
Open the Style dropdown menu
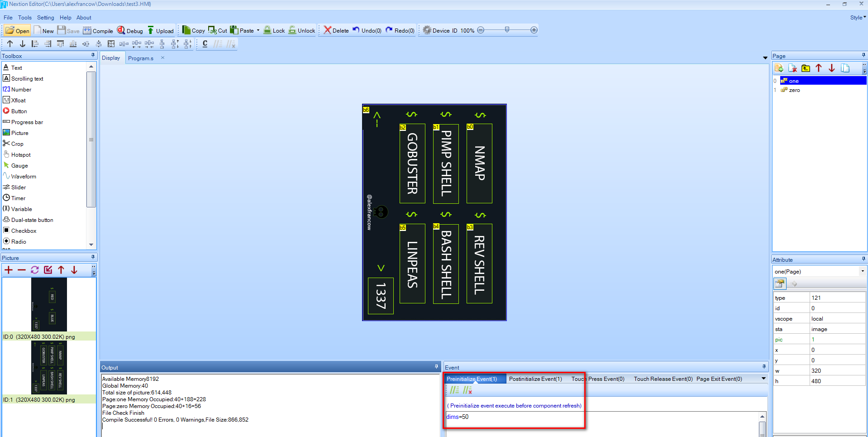pyautogui.click(x=858, y=17)
